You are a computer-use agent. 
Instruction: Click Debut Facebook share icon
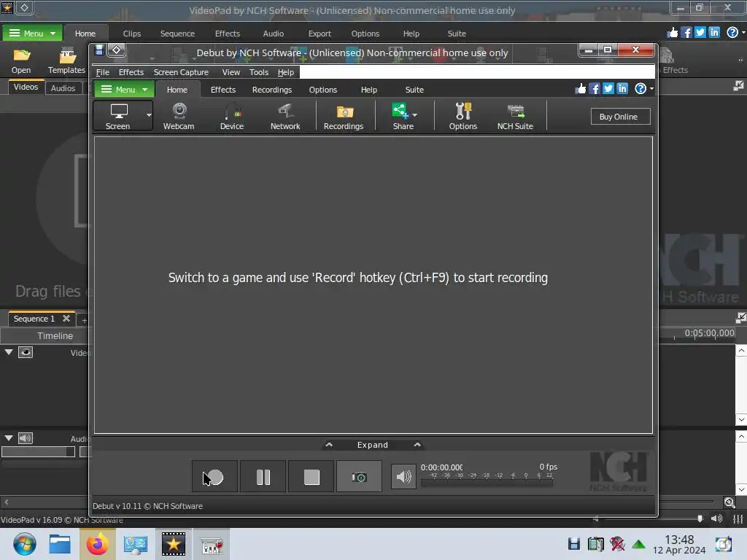pyautogui.click(x=594, y=88)
